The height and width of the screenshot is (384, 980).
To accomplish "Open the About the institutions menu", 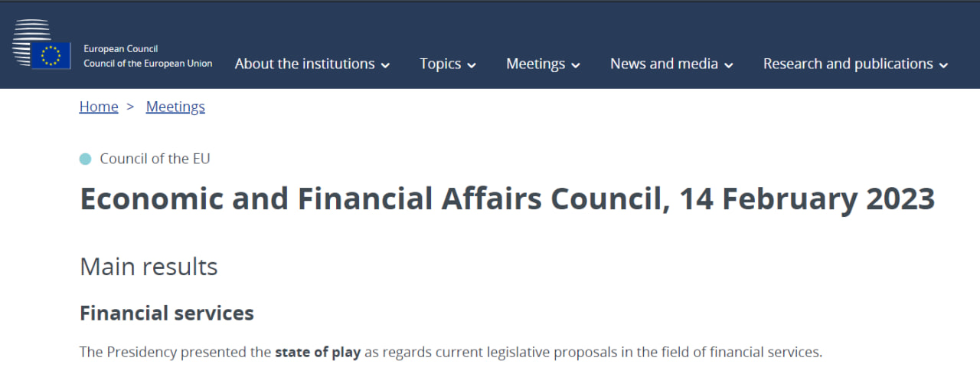I will coord(305,64).
